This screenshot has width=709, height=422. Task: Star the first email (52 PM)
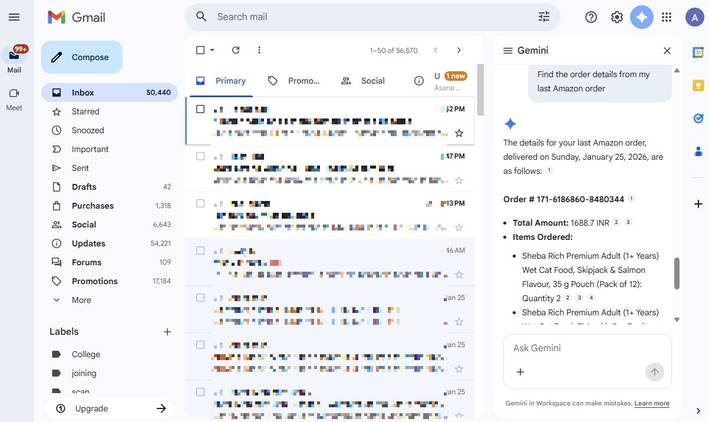click(x=459, y=133)
